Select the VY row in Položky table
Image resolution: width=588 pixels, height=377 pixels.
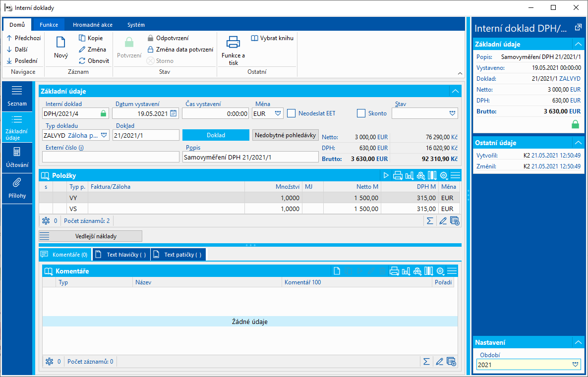(249, 198)
